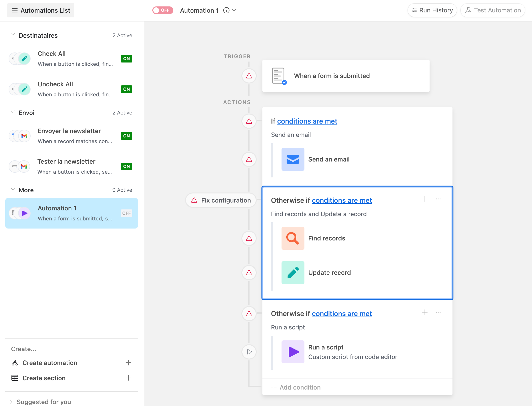Open the Automation 1 name dropdown chevron
Viewport: 532px width, 406px height.
coord(234,10)
